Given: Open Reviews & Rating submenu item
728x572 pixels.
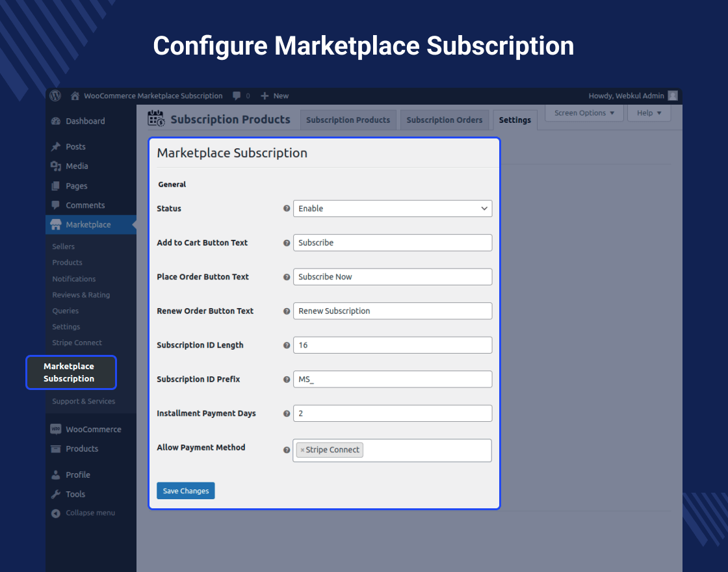Looking at the screenshot, I should click(x=81, y=295).
